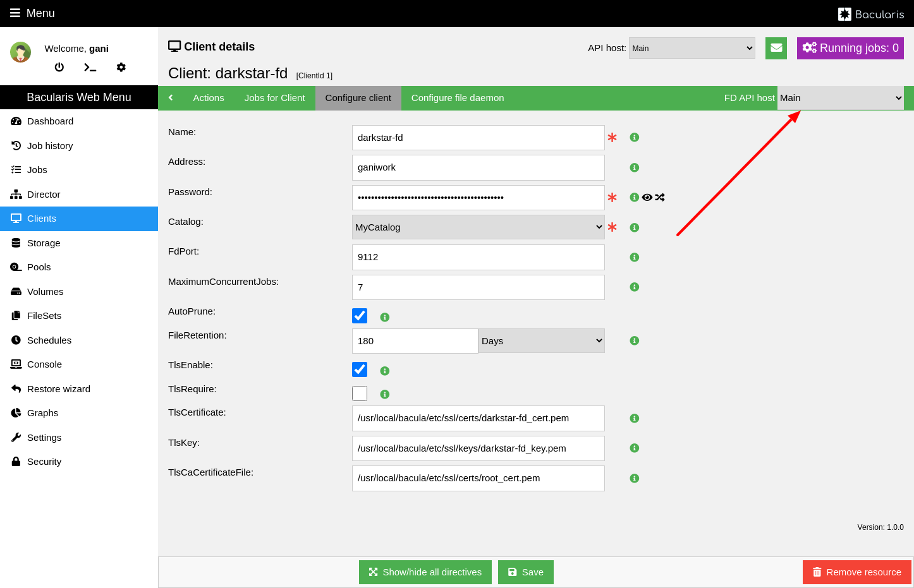
Task: Click the Password input field
Action: point(478,198)
